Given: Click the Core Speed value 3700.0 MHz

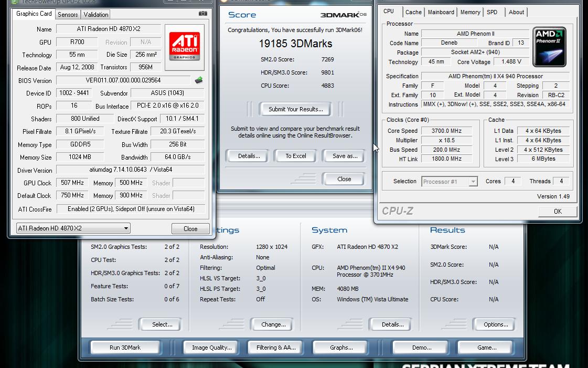Looking at the screenshot, I should click(x=446, y=131).
